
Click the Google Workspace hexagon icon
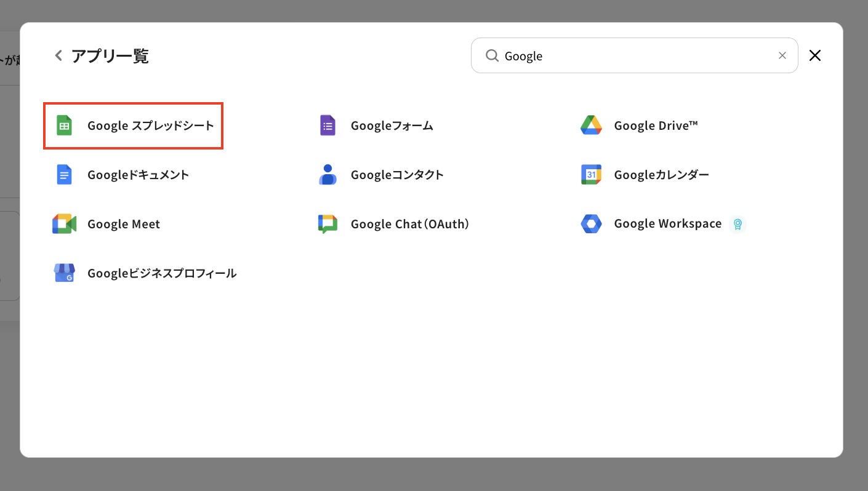click(x=591, y=224)
